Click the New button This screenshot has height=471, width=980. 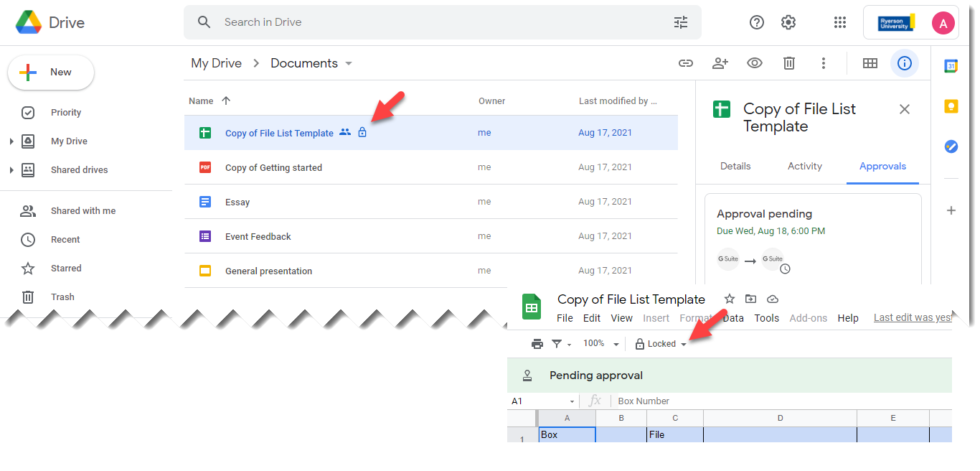[x=50, y=73]
